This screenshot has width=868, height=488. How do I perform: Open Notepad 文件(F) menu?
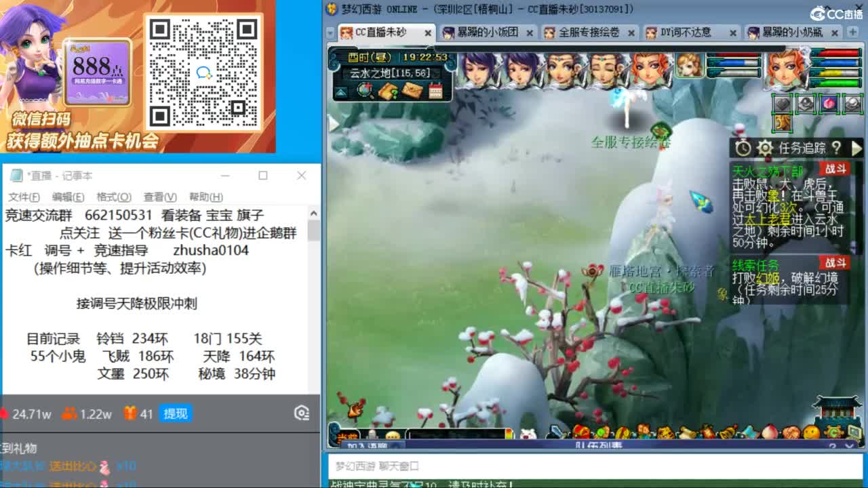(24, 197)
